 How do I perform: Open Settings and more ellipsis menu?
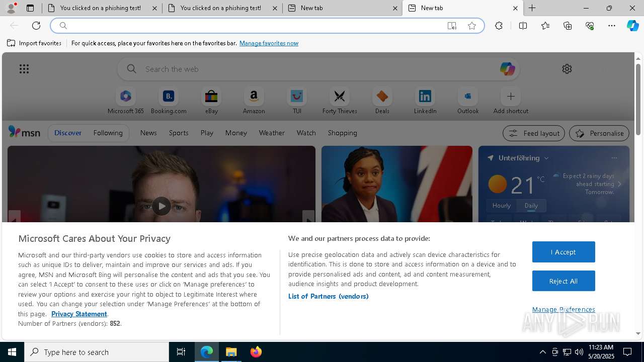612,26
